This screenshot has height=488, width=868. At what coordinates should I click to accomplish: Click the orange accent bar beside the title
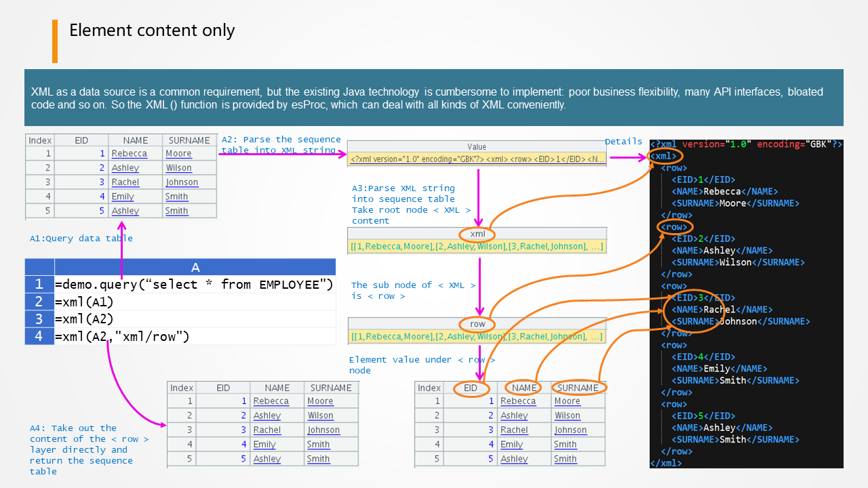[x=55, y=41]
